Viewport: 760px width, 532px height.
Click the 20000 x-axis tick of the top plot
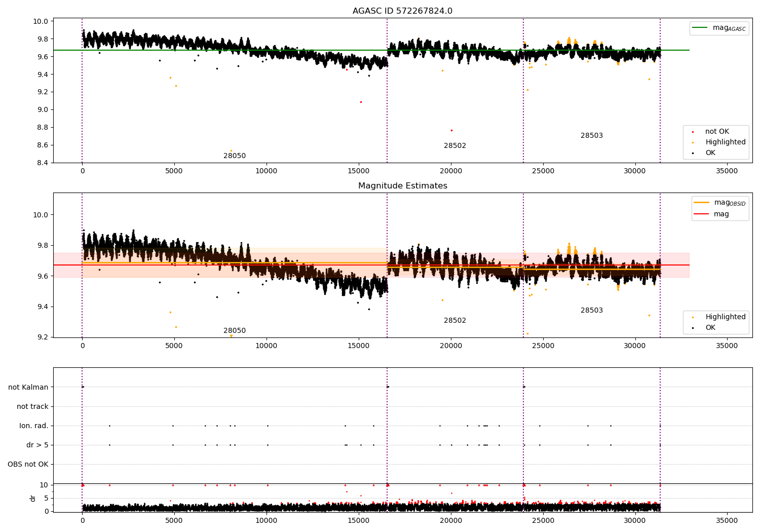tap(451, 171)
